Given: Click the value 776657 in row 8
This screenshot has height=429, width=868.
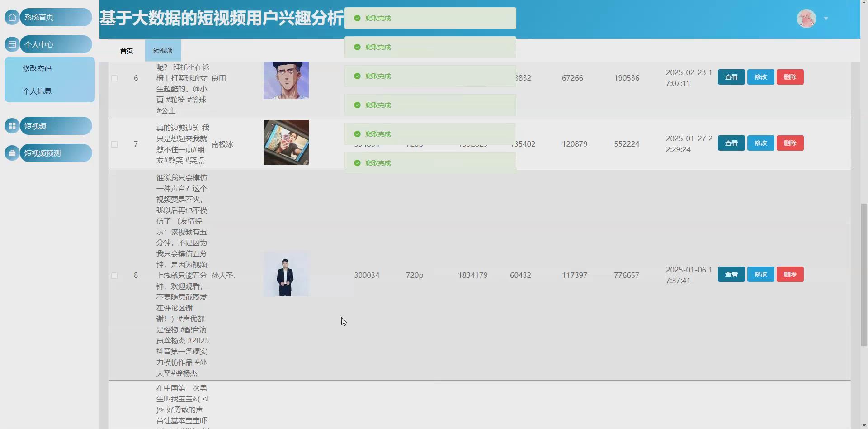Looking at the screenshot, I should pyautogui.click(x=627, y=275).
